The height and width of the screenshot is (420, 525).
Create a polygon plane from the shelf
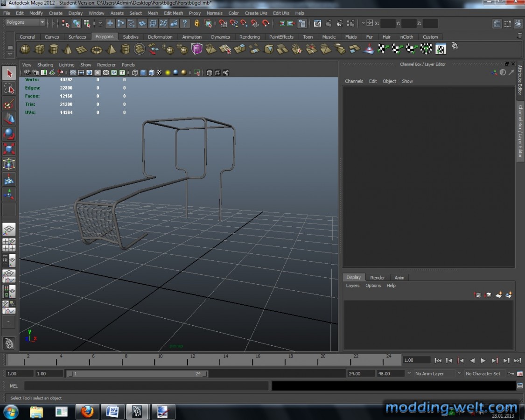82,49
